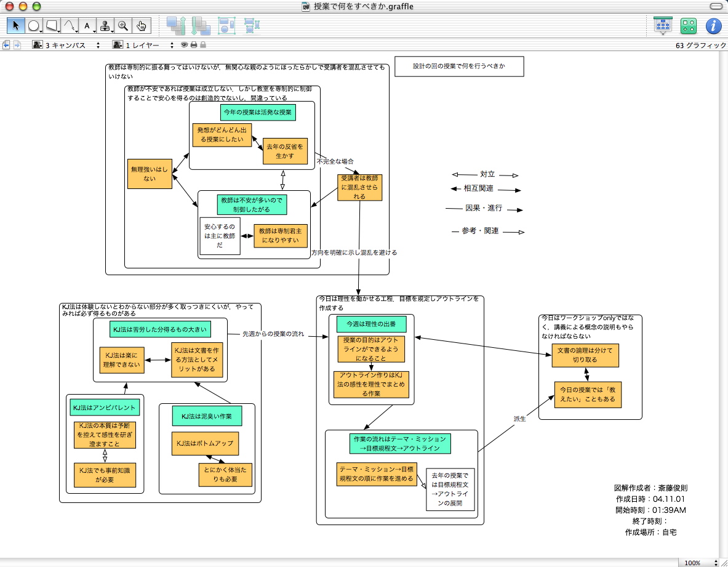Select the 設計の回の授業で何を行うべきか title box
The height and width of the screenshot is (567, 728).
[x=459, y=66]
